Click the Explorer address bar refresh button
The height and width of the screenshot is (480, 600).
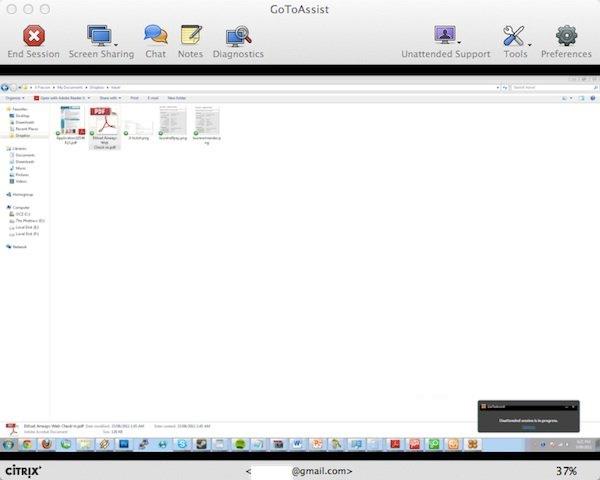click(x=505, y=88)
